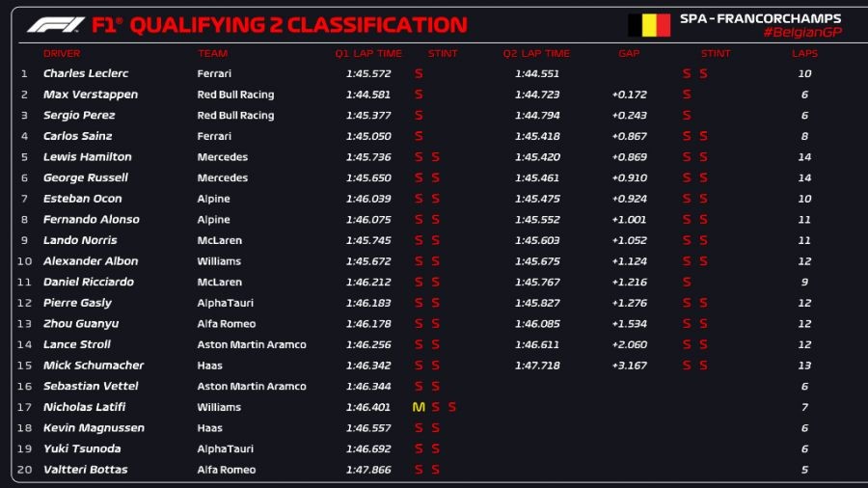Click the SPA-FRANCORCHAMPS circuit title

tap(760, 18)
